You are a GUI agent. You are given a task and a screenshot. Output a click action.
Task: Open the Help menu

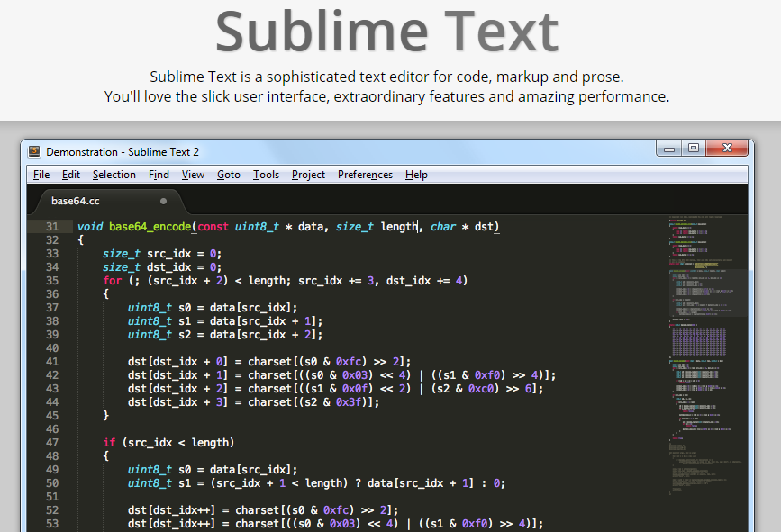(416, 175)
